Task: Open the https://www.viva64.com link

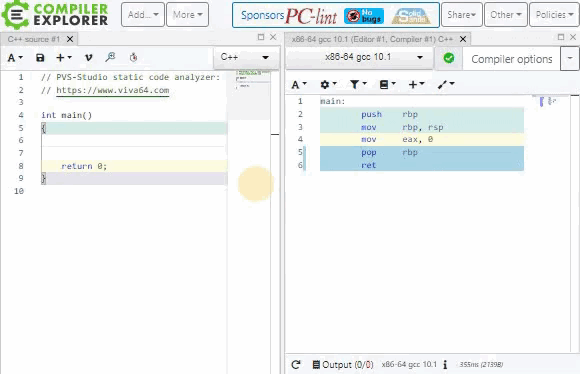Action: tap(113, 90)
